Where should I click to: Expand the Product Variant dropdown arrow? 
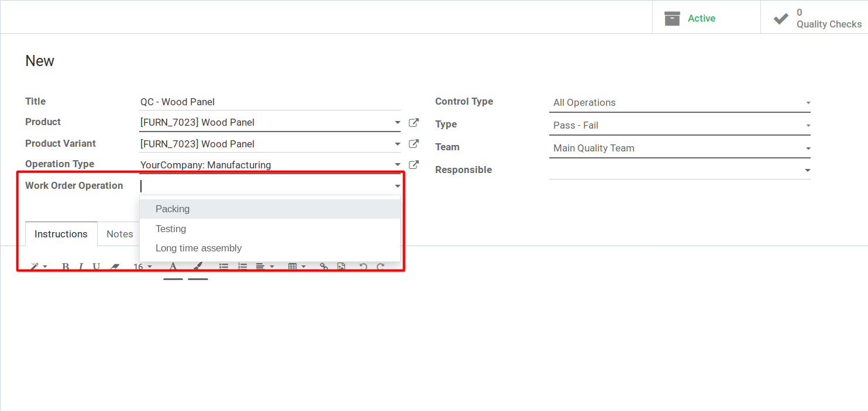click(x=397, y=144)
